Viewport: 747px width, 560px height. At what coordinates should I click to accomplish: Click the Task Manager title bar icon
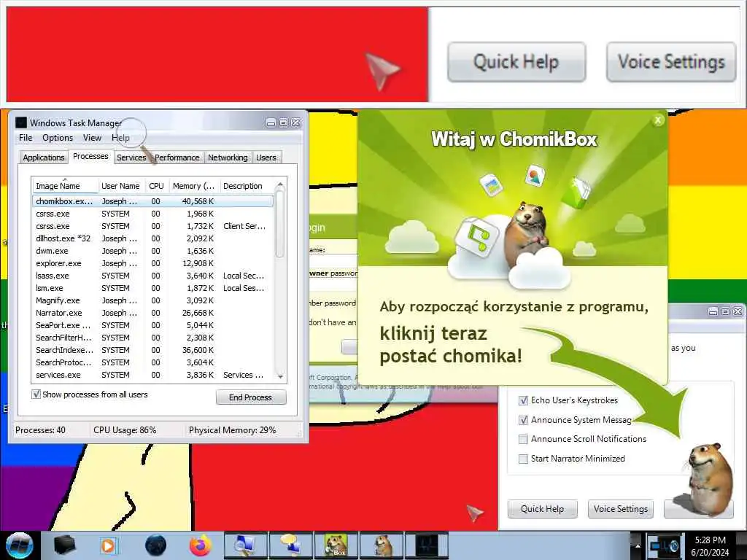point(21,122)
